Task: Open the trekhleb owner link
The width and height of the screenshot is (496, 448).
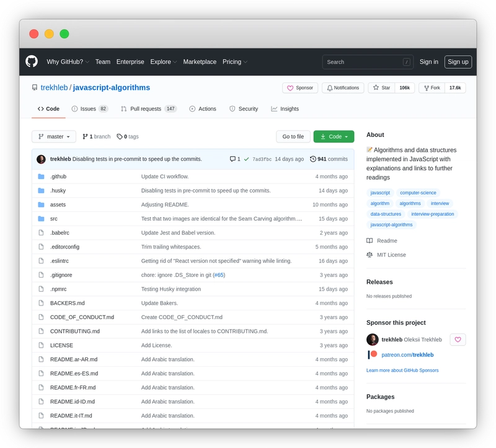Action: 54,87
